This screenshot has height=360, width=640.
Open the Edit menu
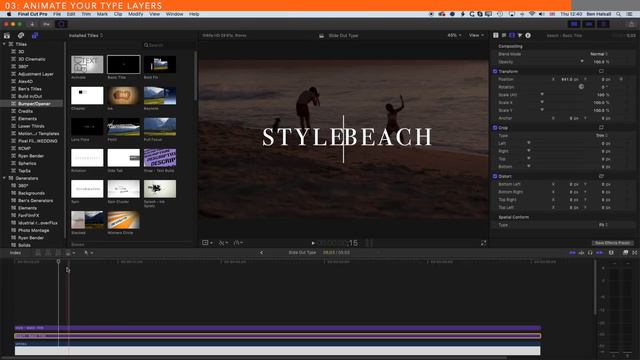pos(71,14)
